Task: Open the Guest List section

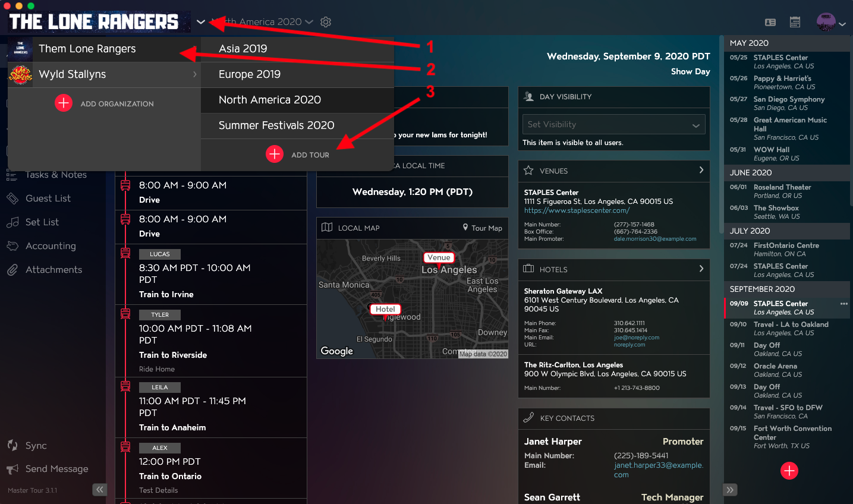Action: pyautogui.click(x=48, y=199)
